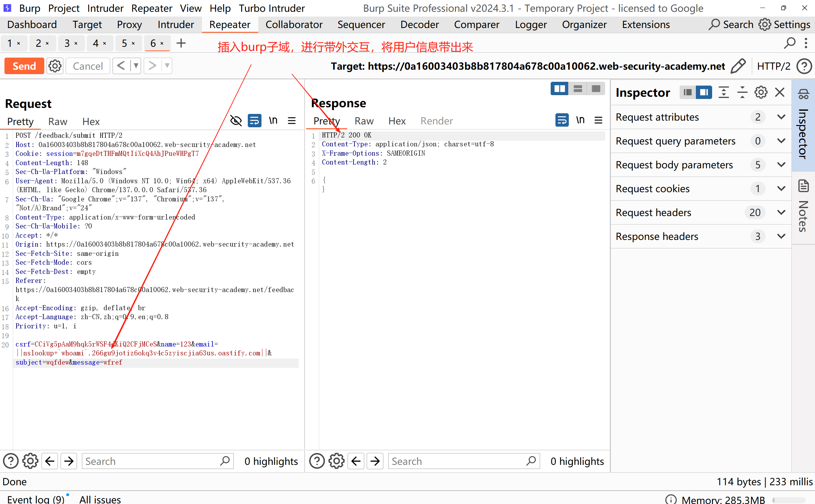This screenshot has width=815, height=504.
Task: Open request pane hamburger menu
Action: click(291, 121)
